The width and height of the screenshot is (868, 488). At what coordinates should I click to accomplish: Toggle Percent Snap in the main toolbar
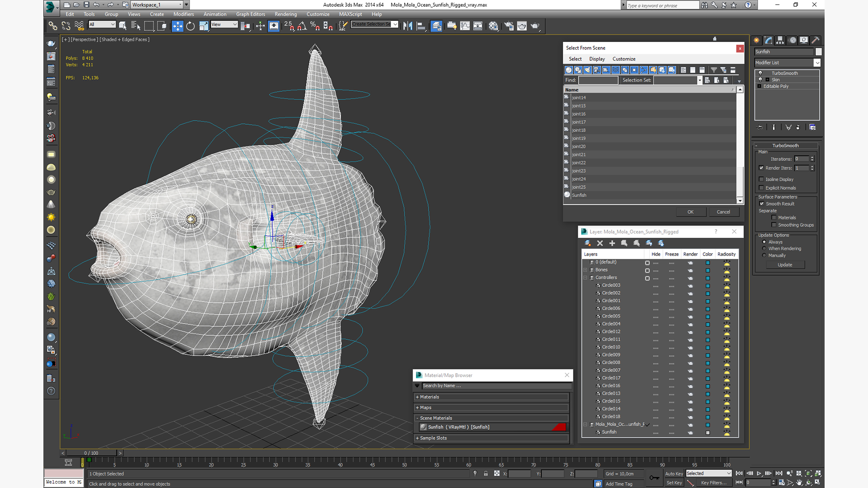315,26
